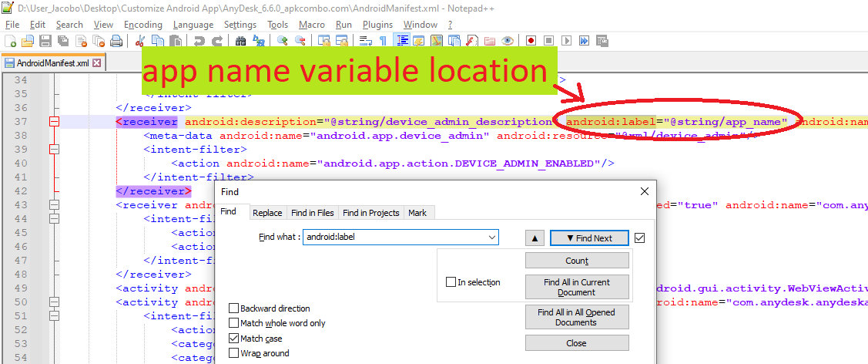Collapse the activity fold on line 50
Screen dimensions: 868x364
[x=54, y=302]
